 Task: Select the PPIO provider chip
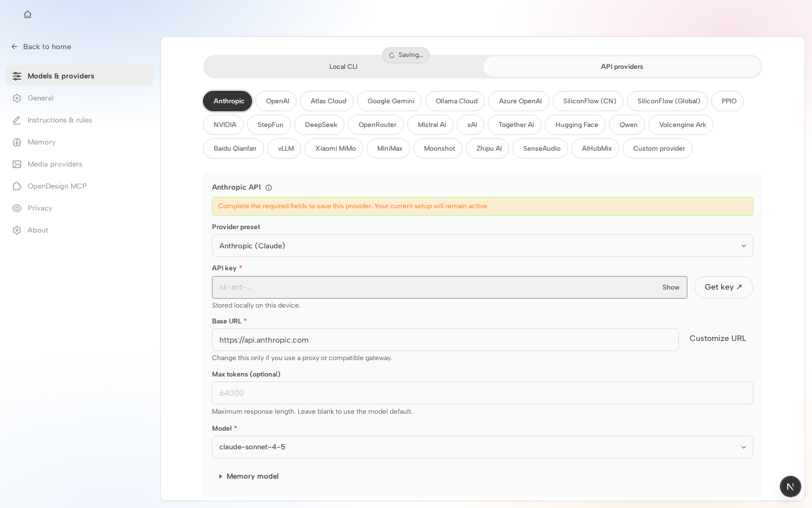click(727, 101)
